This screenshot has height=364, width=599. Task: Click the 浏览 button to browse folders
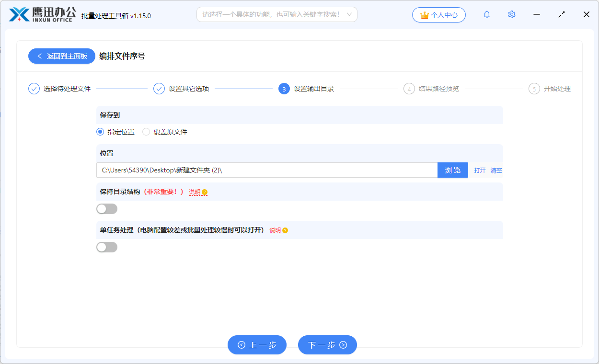click(452, 170)
